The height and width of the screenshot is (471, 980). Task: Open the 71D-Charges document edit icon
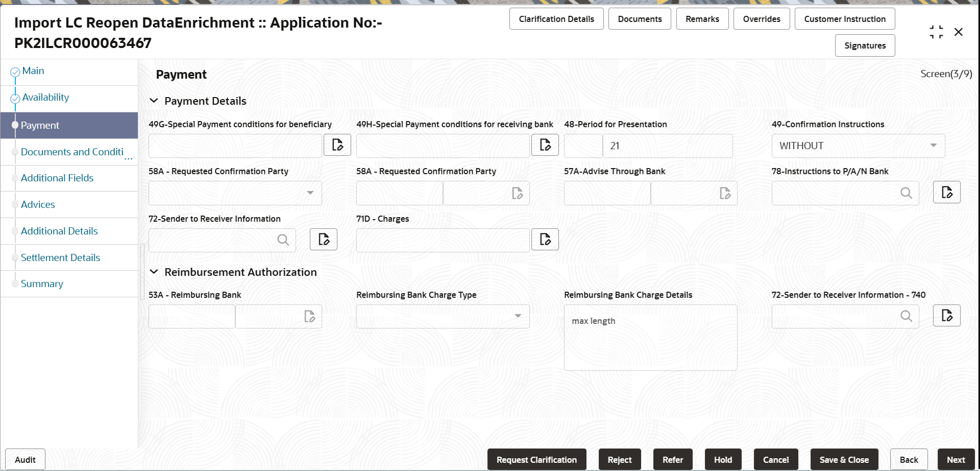545,239
